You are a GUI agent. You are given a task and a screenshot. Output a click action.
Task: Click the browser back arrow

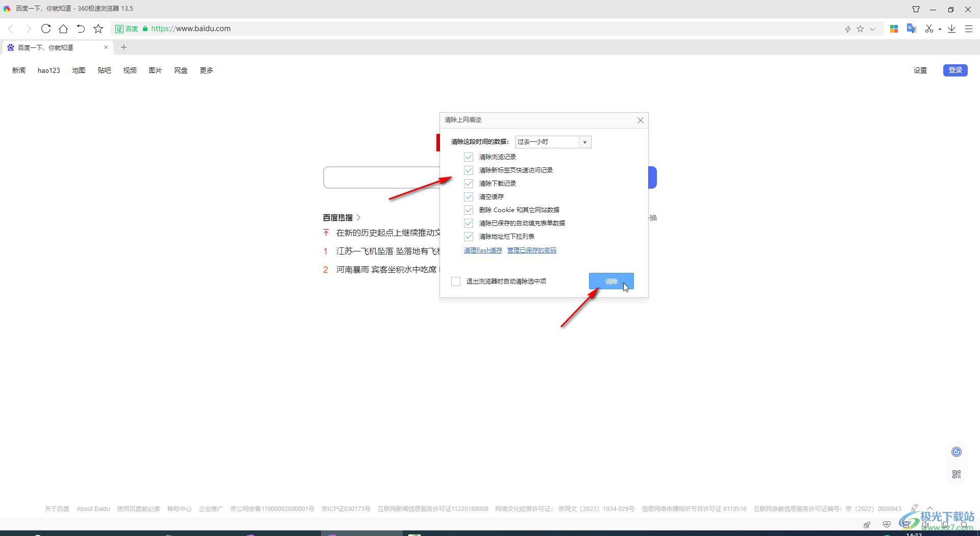[x=11, y=29]
